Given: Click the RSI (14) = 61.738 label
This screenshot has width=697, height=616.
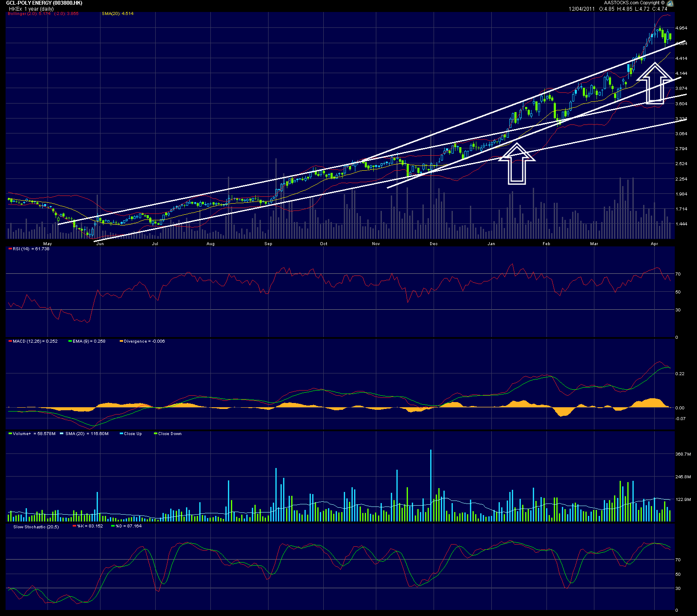Looking at the screenshot, I should [x=31, y=249].
